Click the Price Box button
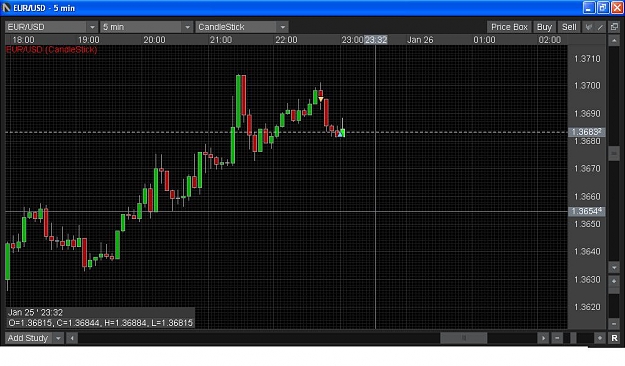Viewport: 625px width, 366px height. coord(509,27)
